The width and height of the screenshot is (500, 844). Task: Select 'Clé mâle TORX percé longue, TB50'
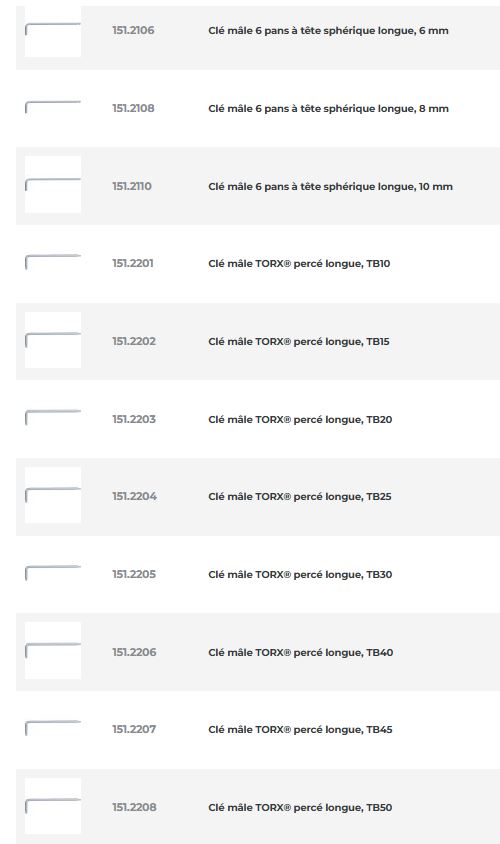(x=300, y=807)
